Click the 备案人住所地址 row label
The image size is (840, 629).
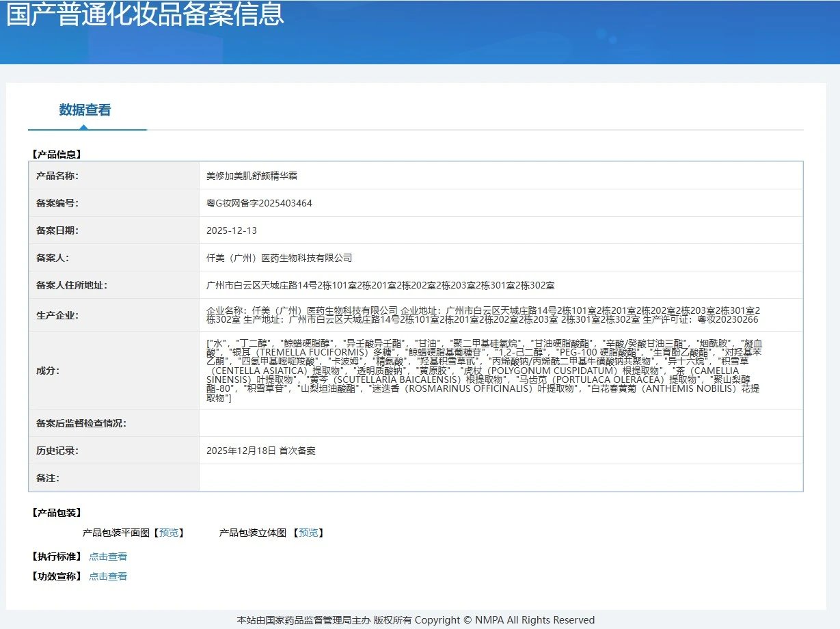[x=72, y=285]
